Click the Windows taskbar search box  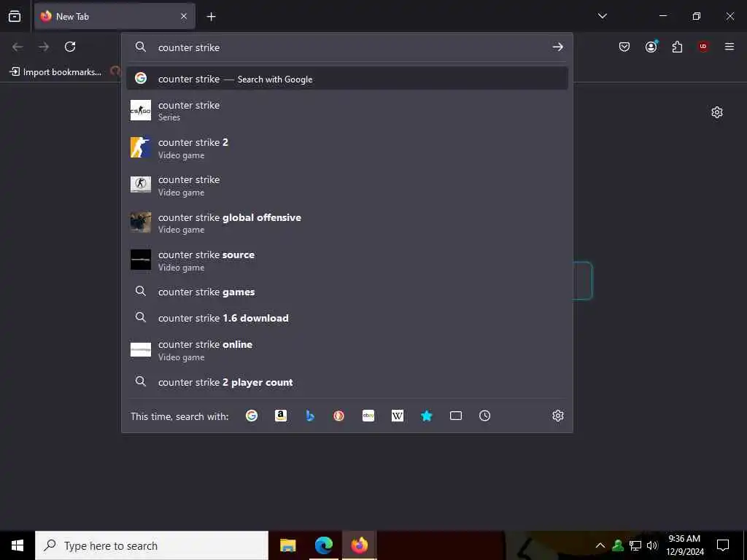click(152, 545)
